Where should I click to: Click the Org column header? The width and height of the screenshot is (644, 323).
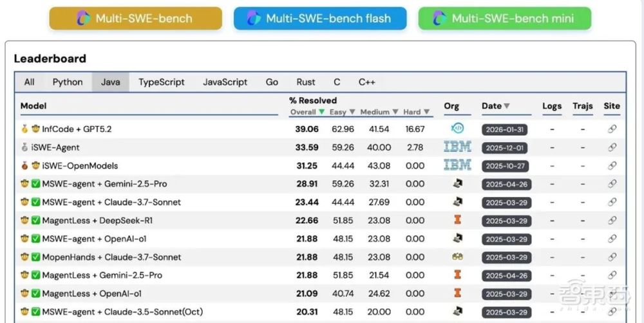(x=451, y=106)
